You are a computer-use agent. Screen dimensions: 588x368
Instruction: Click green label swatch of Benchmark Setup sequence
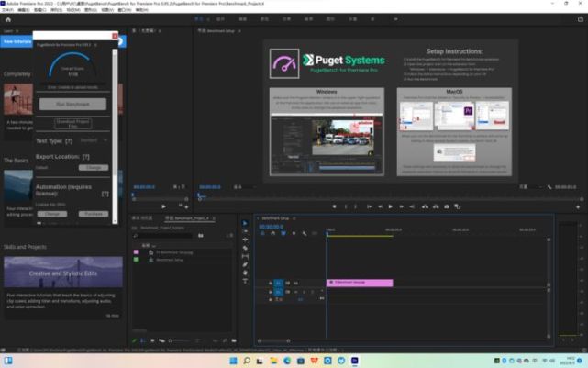click(x=136, y=260)
